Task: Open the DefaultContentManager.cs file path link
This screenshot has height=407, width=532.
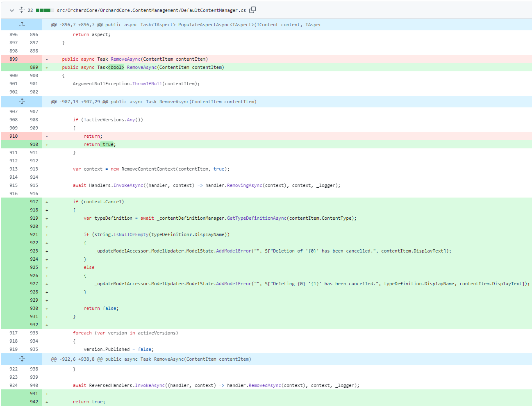Action: 151,10
